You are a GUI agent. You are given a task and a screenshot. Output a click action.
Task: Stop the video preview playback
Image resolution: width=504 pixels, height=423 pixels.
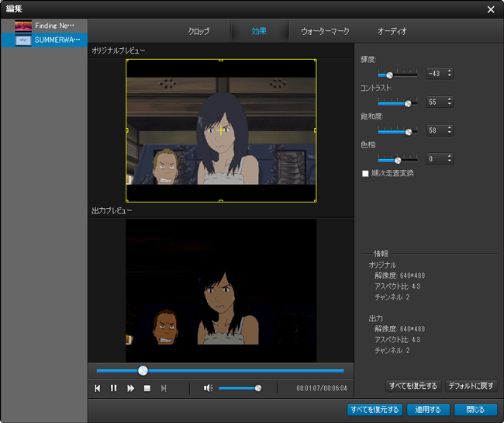coord(147,388)
